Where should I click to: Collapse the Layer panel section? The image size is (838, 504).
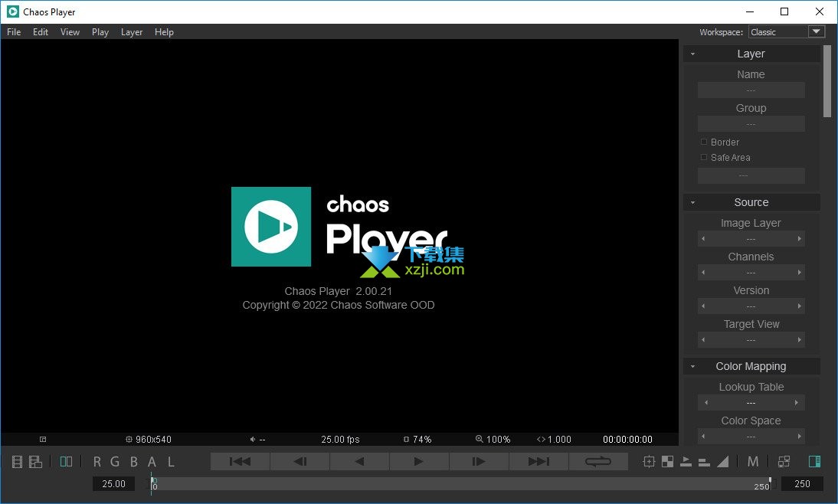click(x=693, y=54)
